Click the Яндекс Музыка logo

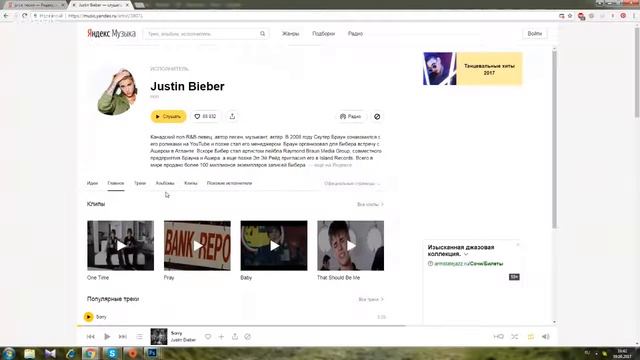pos(111,33)
